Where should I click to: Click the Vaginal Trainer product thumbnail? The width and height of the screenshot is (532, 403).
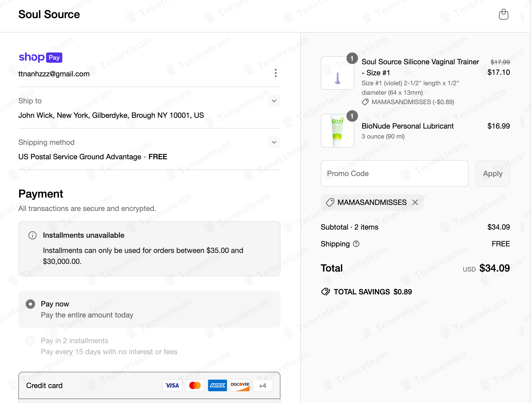(337, 73)
